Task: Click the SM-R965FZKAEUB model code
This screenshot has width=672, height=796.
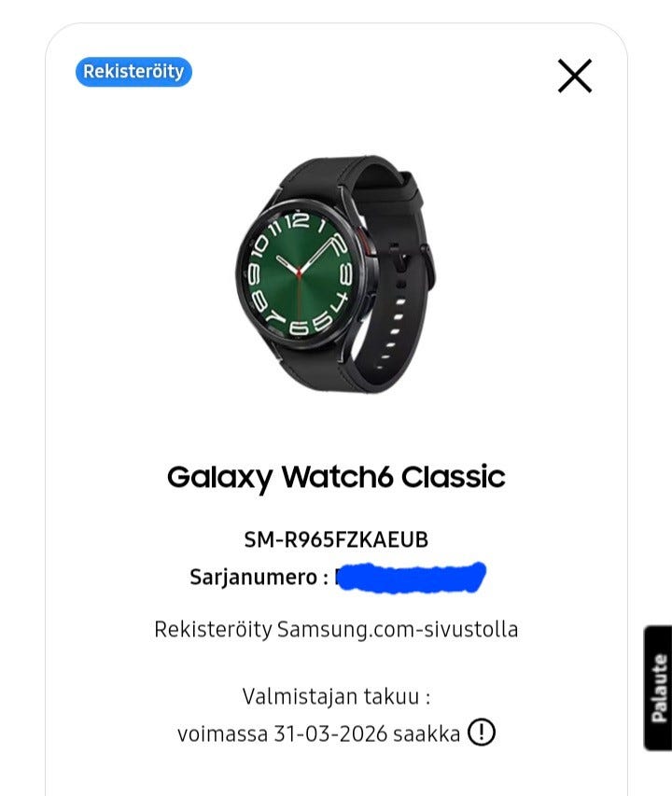Action: tap(336, 539)
